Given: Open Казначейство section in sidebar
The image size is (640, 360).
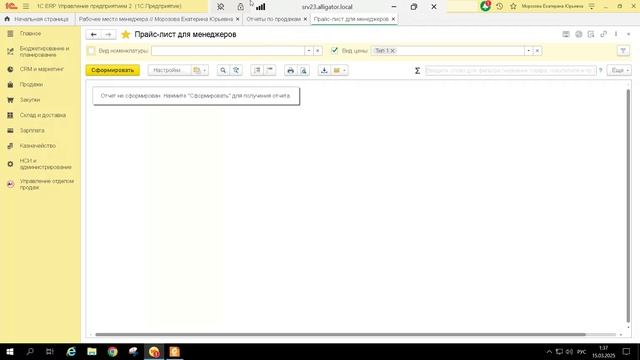Looking at the screenshot, I should pos(38,146).
